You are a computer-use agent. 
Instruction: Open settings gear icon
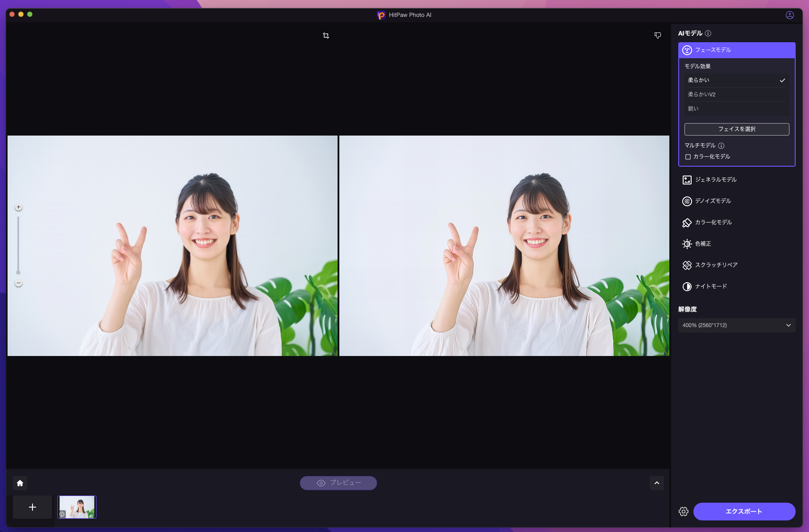coord(684,512)
